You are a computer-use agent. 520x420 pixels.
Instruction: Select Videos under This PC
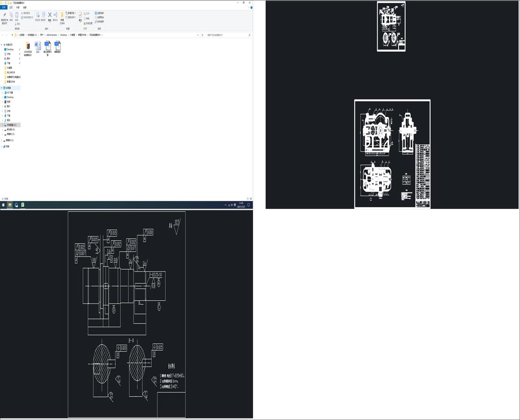pyautogui.click(x=8, y=102)
